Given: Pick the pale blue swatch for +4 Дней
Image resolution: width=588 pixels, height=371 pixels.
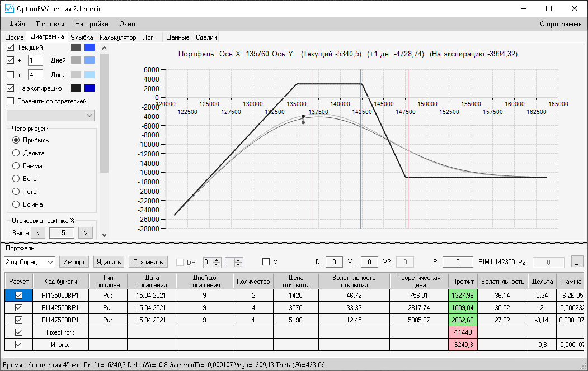Looking at the screenshot, I should [90, 74].
